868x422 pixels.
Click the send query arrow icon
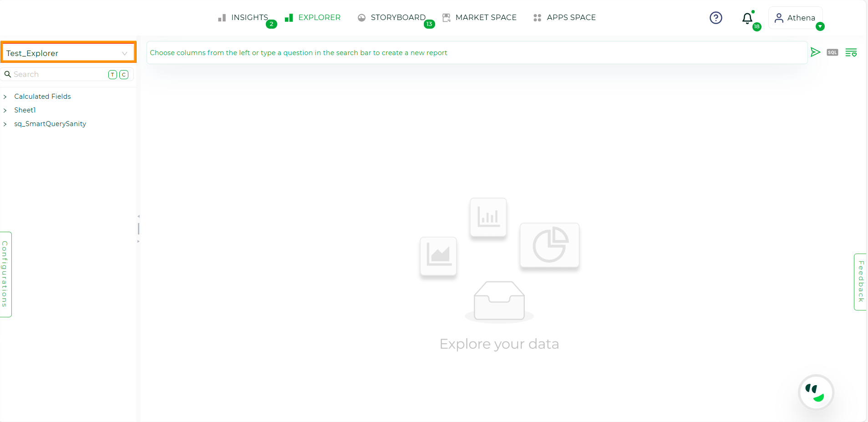tap(815, 52)
